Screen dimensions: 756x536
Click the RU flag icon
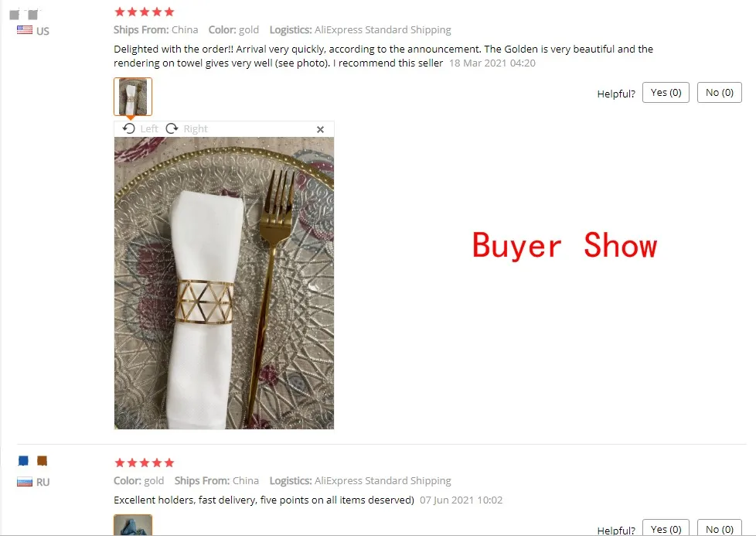click(x=25, y=482)
